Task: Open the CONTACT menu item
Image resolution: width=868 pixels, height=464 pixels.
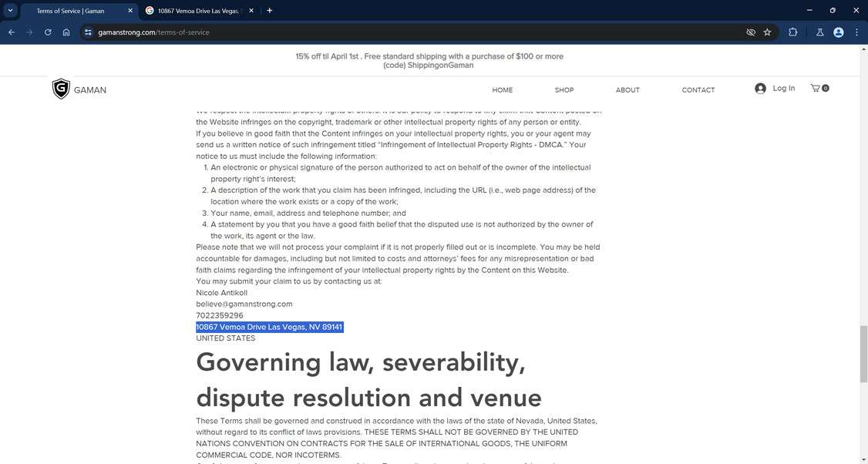Action: pyautogui.click(x=698, y=89)
